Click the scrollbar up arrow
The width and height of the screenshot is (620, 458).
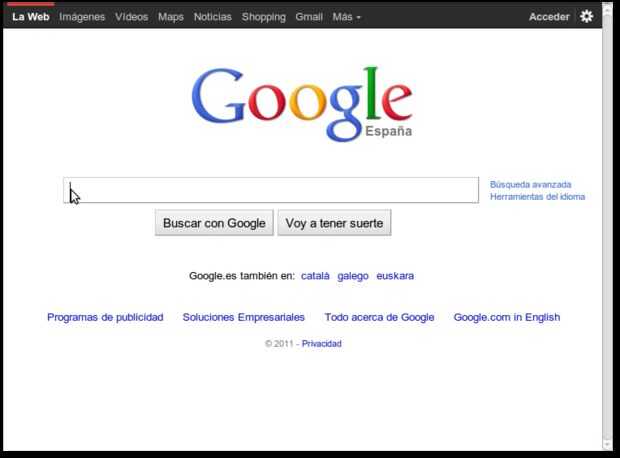coord(607,8)
